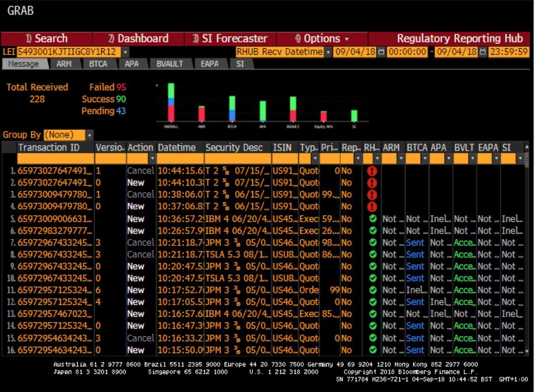The image size is (534, 392).
Task: Click the Transaction ID cell in row 11
Action: click(x=55, y=290)
